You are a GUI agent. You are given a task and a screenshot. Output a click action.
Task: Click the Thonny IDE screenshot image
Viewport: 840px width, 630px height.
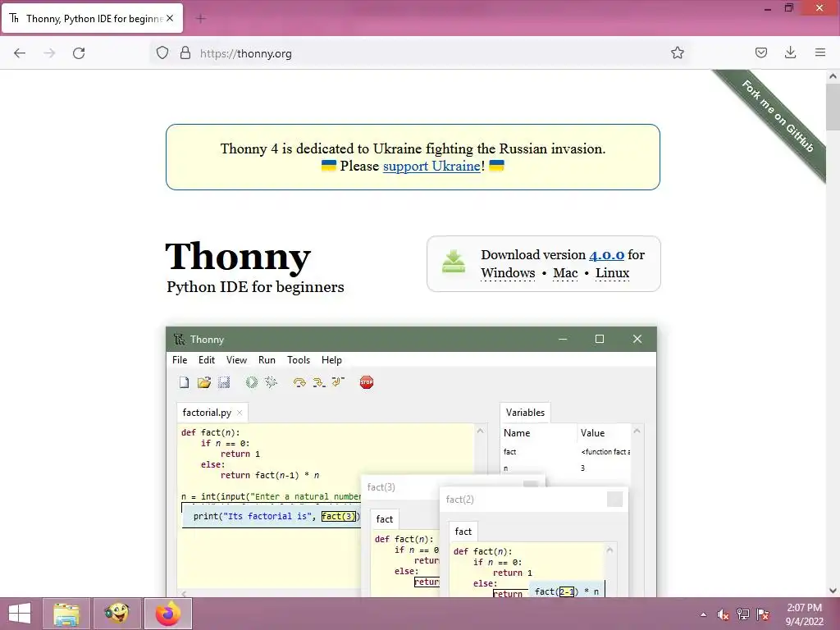412,462
